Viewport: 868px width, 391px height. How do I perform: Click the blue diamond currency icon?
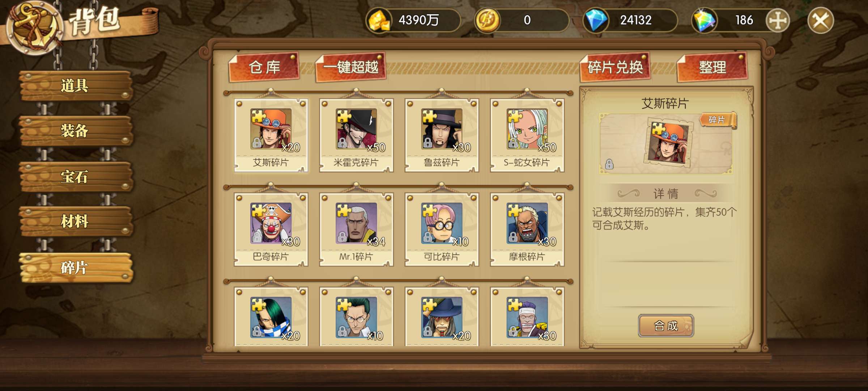pos(596,20)
